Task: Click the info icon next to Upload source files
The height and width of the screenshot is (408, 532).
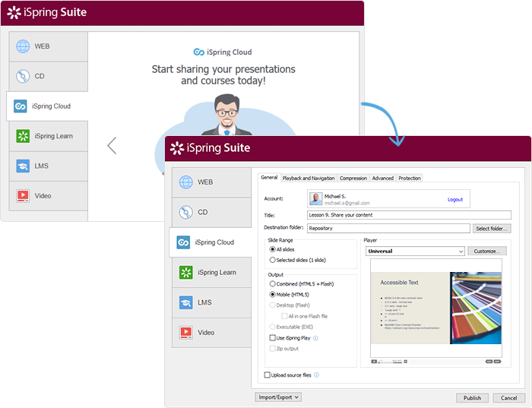Action: [316, 375]
